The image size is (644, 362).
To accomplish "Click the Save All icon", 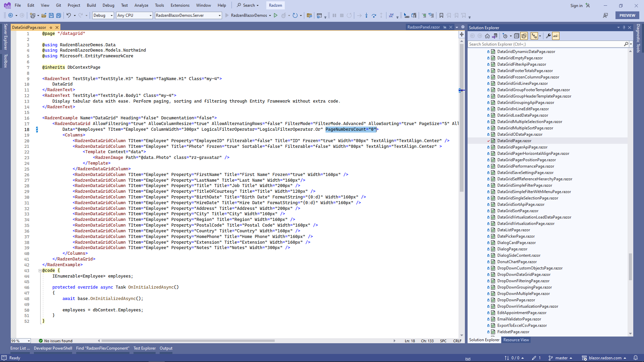I will tap(59, 15).
